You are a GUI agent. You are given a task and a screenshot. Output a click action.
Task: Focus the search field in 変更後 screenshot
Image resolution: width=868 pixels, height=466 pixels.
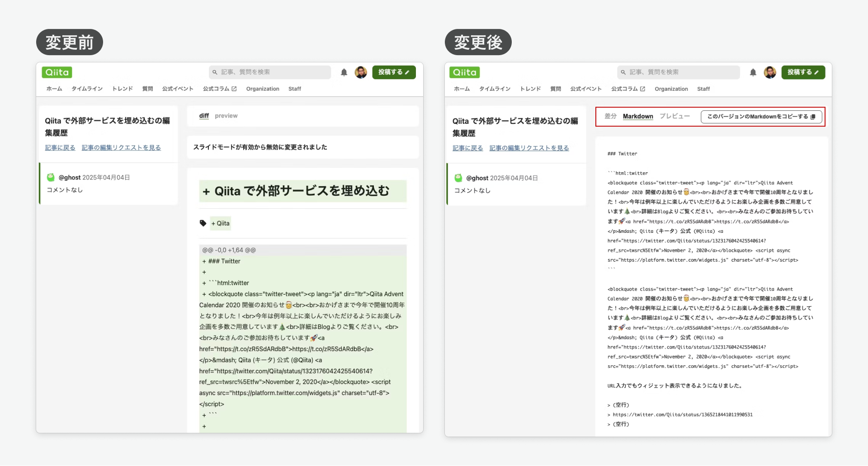[678, 72]
